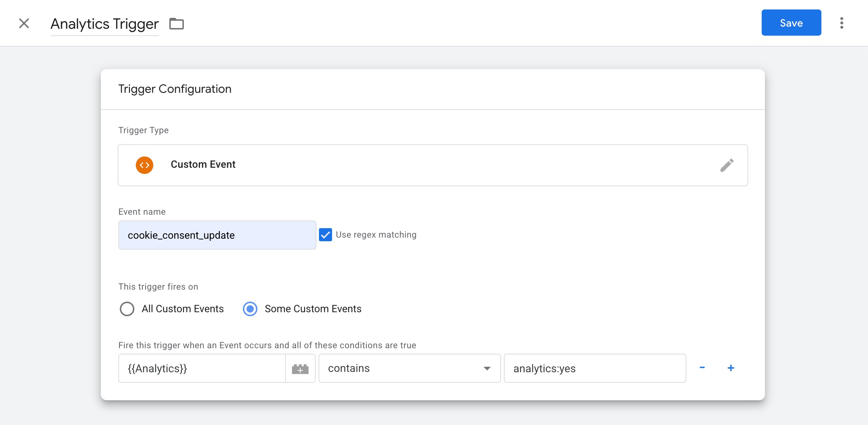Click the analytics:yes value field
The height and width of the screenshot is (425, 868).
(595, 368)
